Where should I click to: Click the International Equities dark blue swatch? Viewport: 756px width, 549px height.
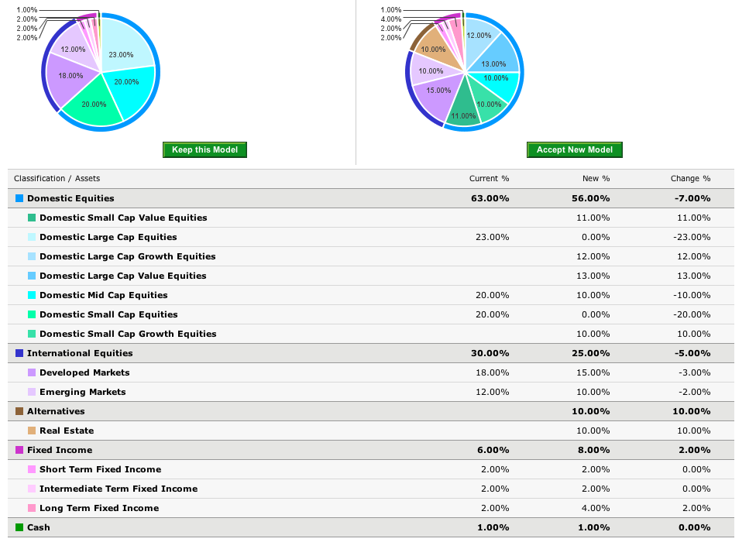pyautogui.click(x=19, y=354)
